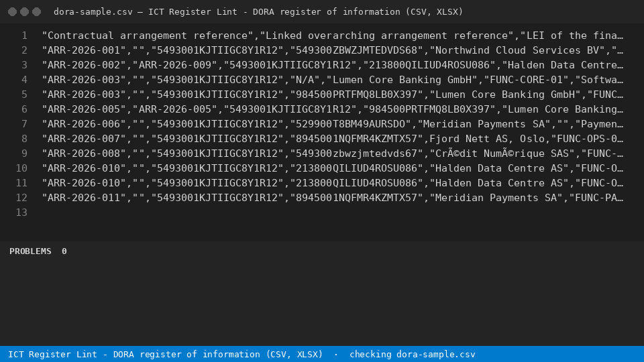Open the PROBLEMS panel header
Screen dimensions: 644x362
[x=30, y=251]
